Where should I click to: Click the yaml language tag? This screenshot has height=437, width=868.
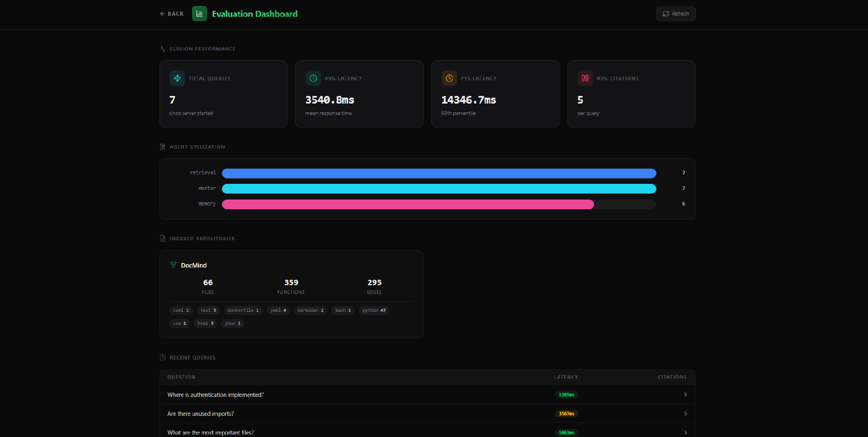point(278,311)
